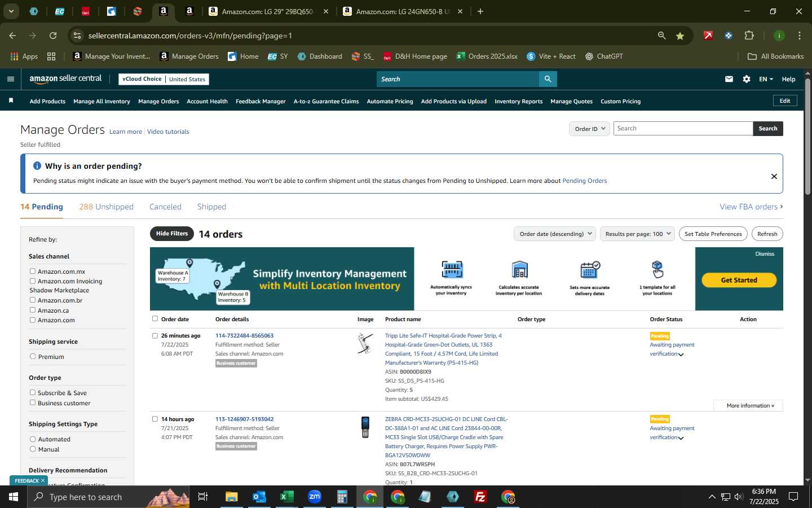Open the Tripp Lite power strip product thumbnail
This screenshot has width=812, height=508.
point(365,343)
